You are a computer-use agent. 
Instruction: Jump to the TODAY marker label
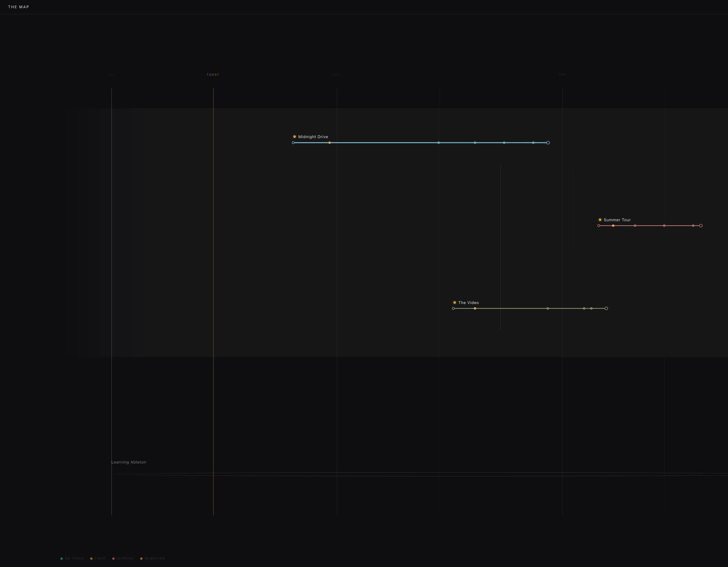coord(213,75)
